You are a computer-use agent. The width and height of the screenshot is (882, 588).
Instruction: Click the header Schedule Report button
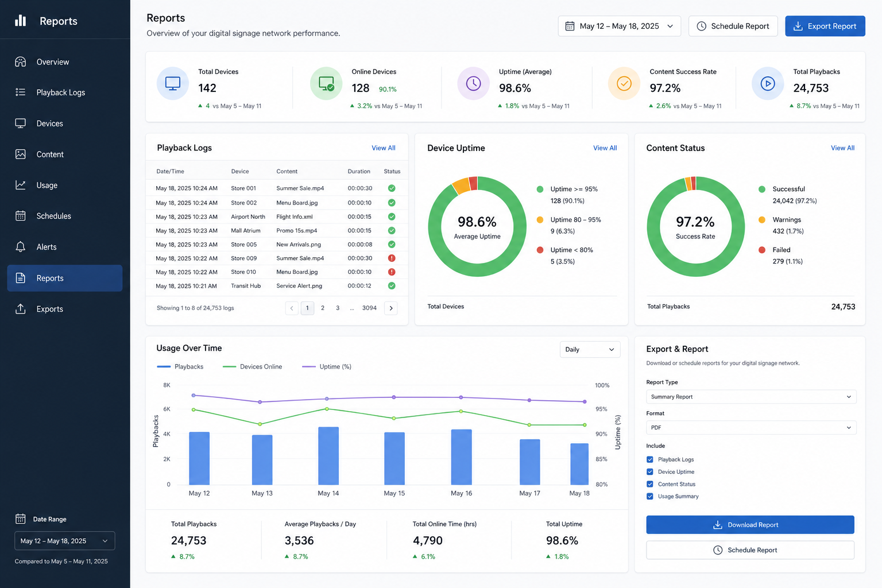[x=733, y=26]
